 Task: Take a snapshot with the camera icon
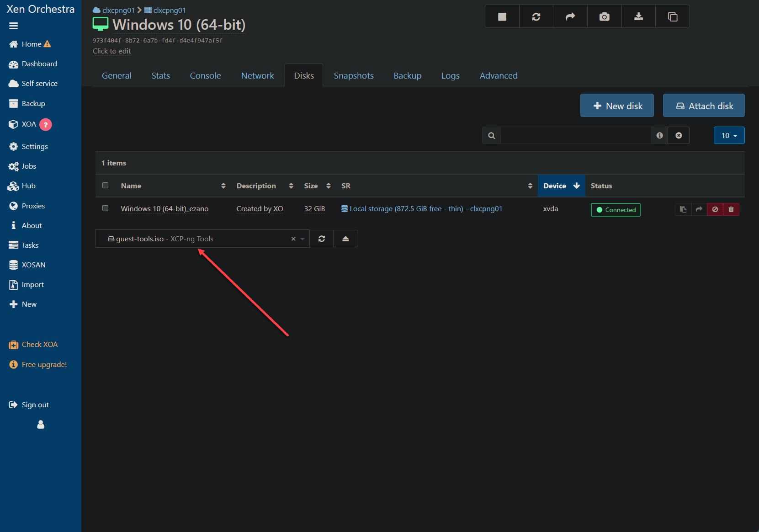604,17
